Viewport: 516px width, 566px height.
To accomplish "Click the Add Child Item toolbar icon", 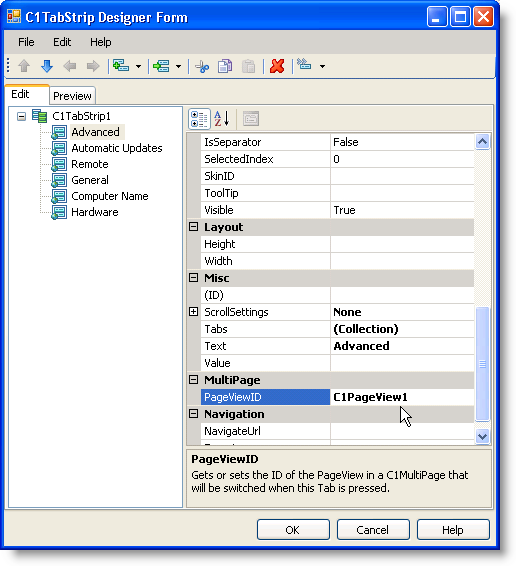I will coord(161,66).
